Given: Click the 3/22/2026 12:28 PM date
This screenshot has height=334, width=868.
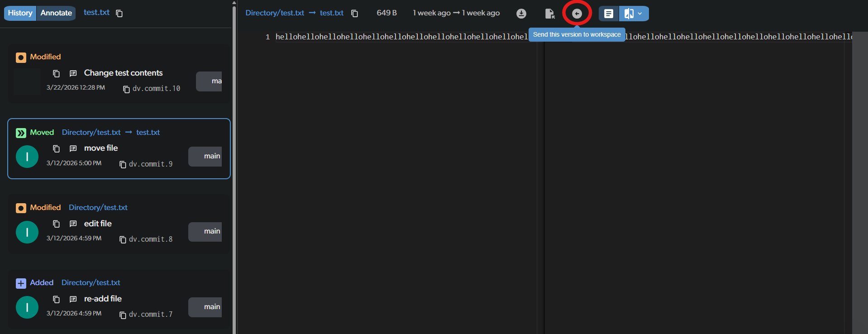Looking at the screenshot, I should tap(76, 87).
